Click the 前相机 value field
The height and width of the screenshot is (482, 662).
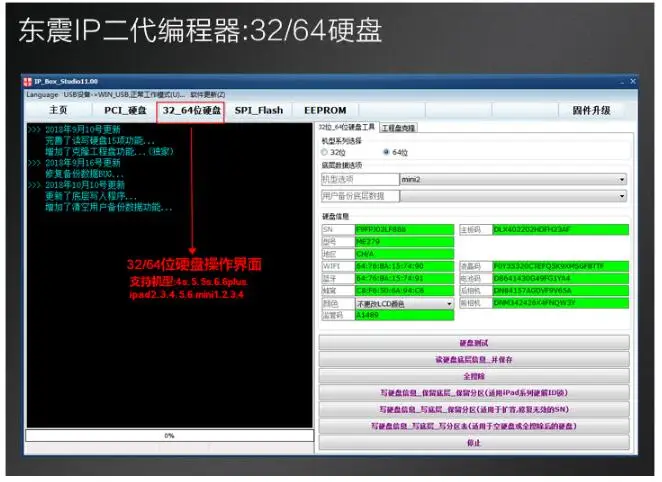561,303
